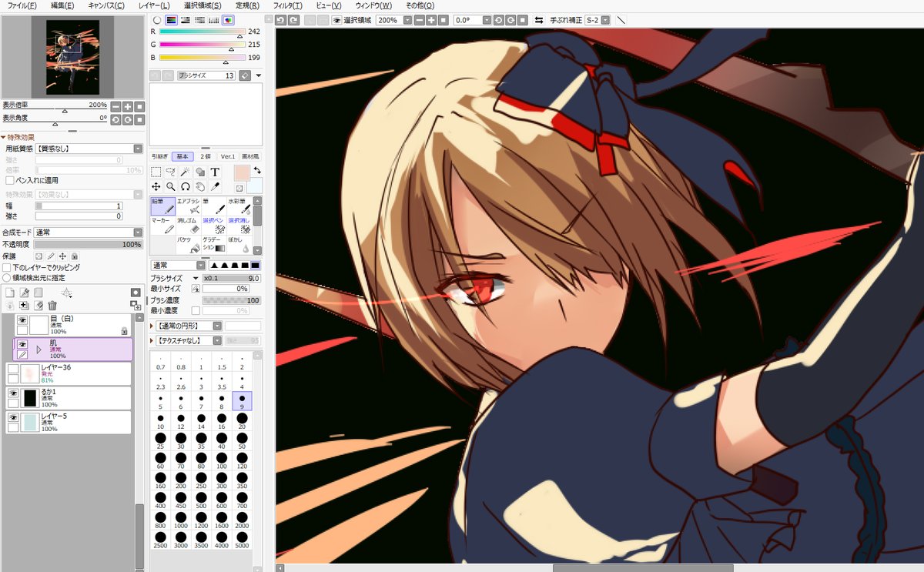This screenshot has height=572, width=924.
Task: Open the フィルタ(T) menu
Action: 287,5
